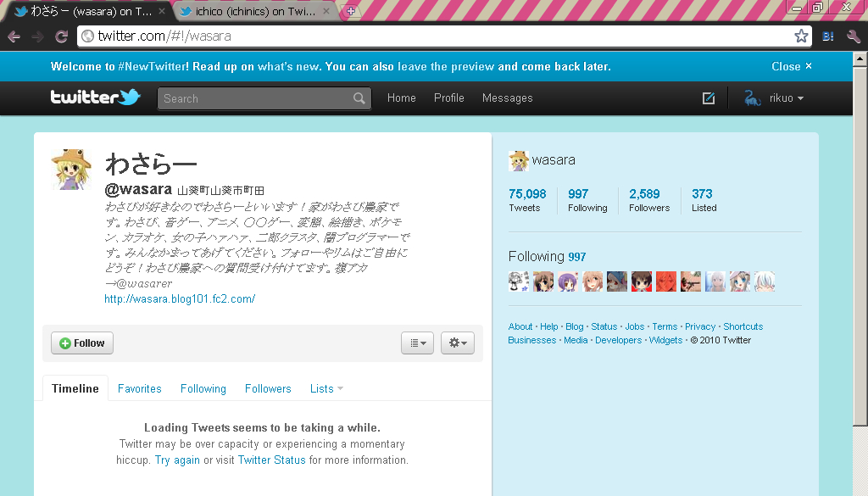This screenshot has height=496, width=868.
Task: Open the rikuo account dropdown
Action: point(786,98)
